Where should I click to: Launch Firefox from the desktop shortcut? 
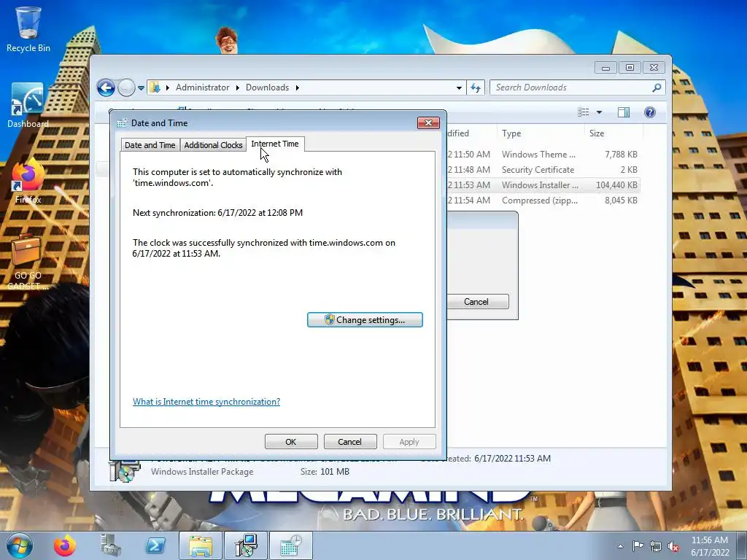coord(28,182)
